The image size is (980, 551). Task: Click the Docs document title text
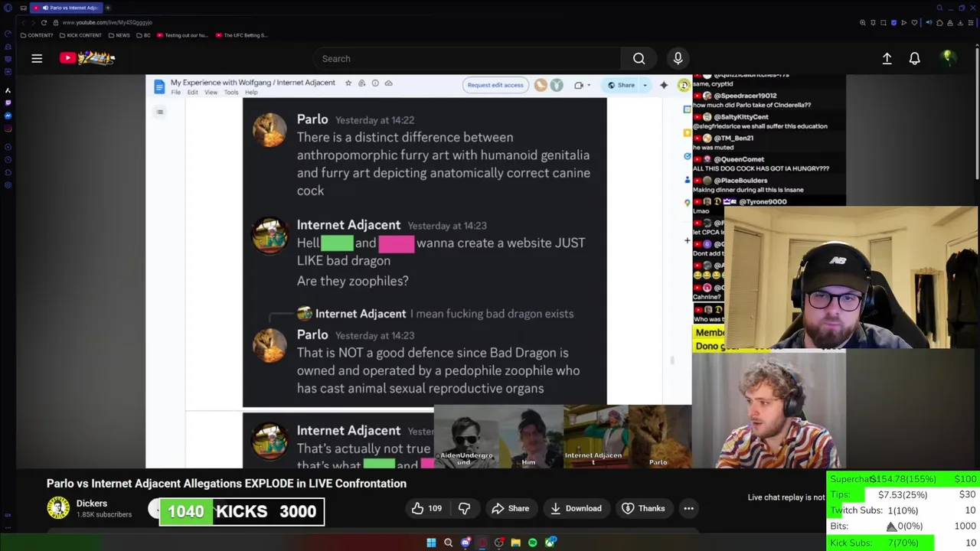253,83
